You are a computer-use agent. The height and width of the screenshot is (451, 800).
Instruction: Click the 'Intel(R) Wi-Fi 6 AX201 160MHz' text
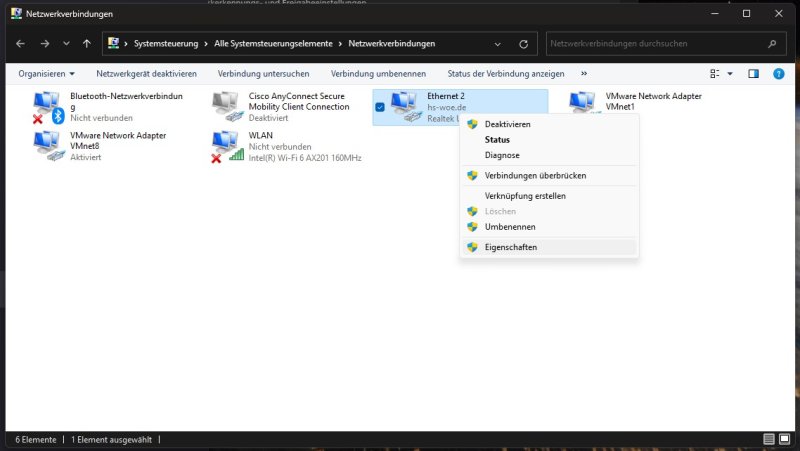tap(305, 158)
